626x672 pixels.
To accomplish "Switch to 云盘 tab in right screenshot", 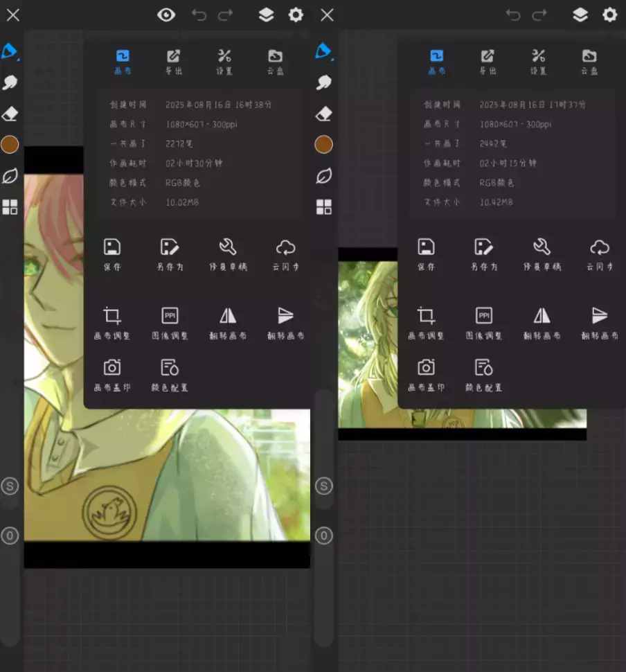I will [589, 62].
